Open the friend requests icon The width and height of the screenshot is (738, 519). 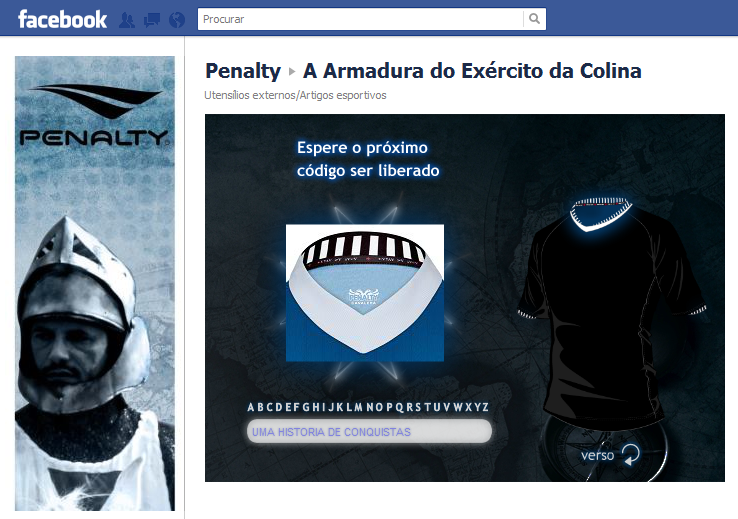tap(127, 20)
